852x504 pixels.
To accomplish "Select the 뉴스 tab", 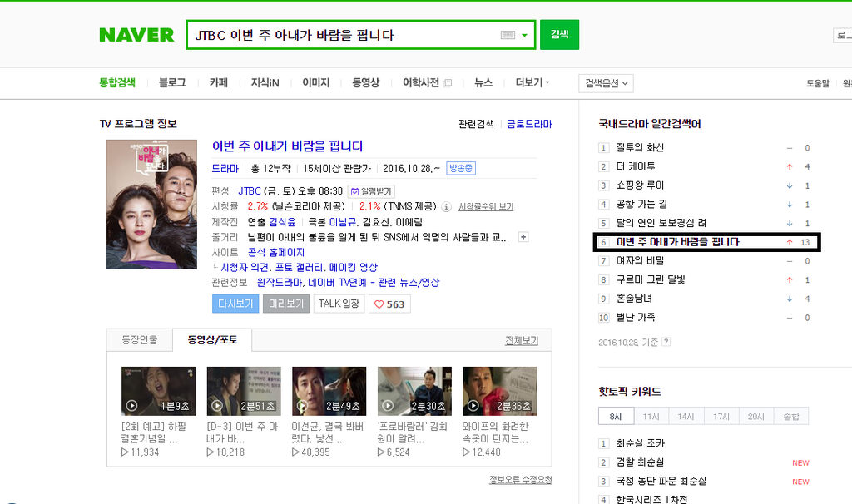I will pyautogui.click(x=483, y=82).
